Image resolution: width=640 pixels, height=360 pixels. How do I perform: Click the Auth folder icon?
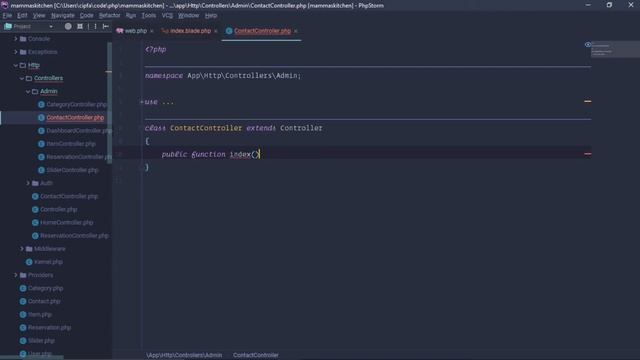pos(35,183)
